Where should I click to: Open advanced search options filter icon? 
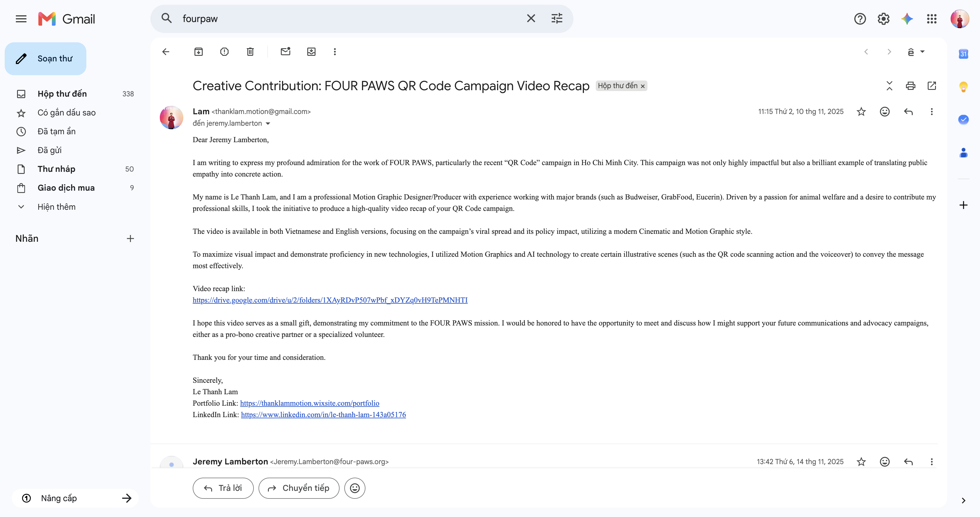(557, 18)
